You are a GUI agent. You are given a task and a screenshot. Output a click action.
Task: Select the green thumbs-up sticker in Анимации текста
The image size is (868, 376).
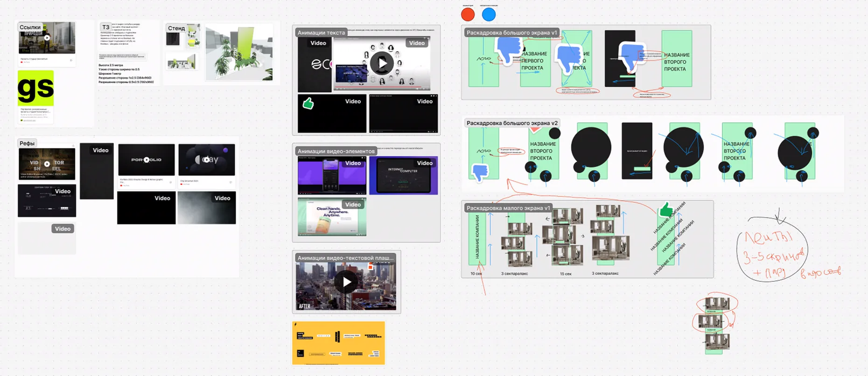(x=308, y=103)
